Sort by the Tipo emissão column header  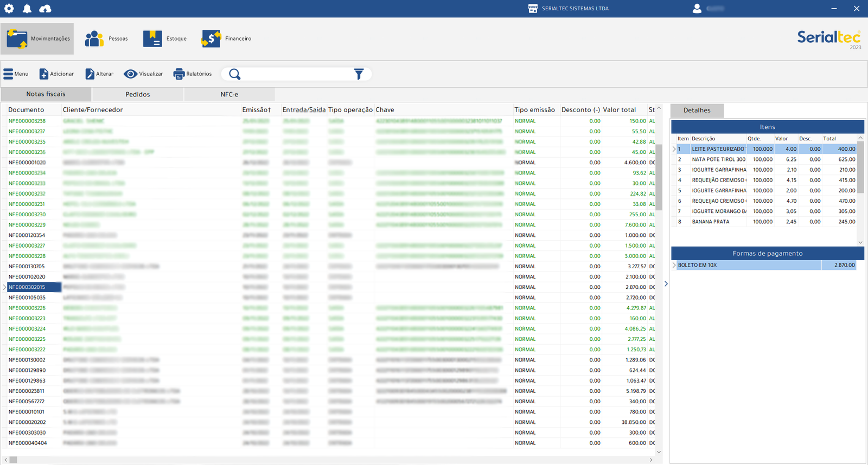pos(534,109)
